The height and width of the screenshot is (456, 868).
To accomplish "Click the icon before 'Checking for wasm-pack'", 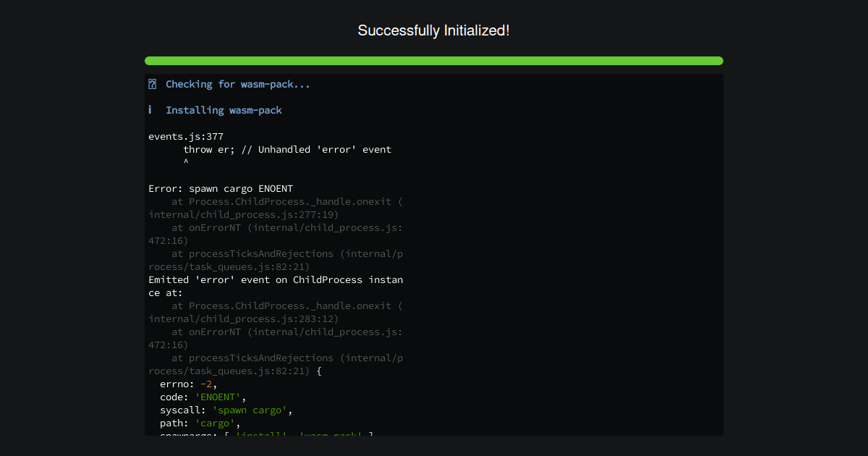I will (152, 84).
